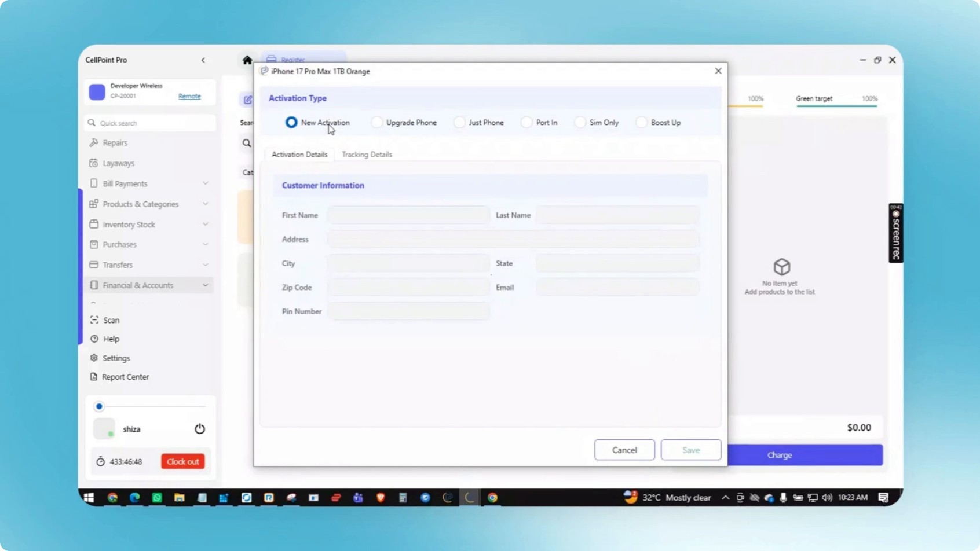Select the Just Phone option
980x551 pixels.
[x=459, y=123]
